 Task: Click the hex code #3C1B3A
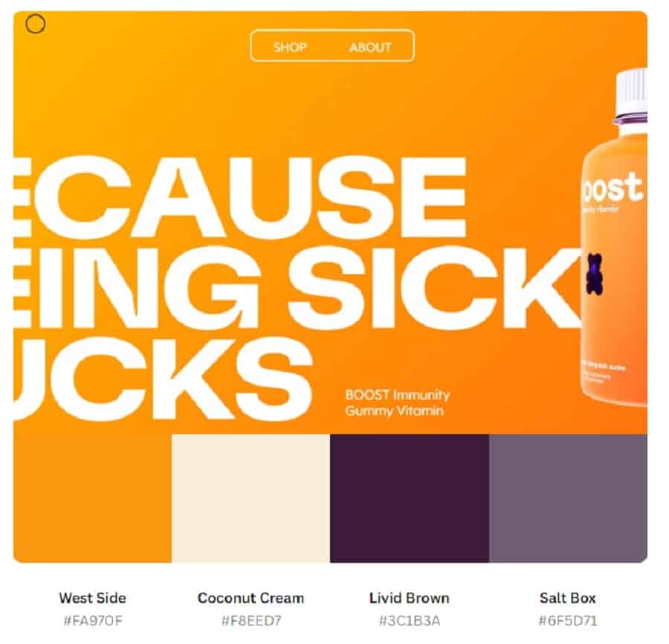(x=410, y=620)
